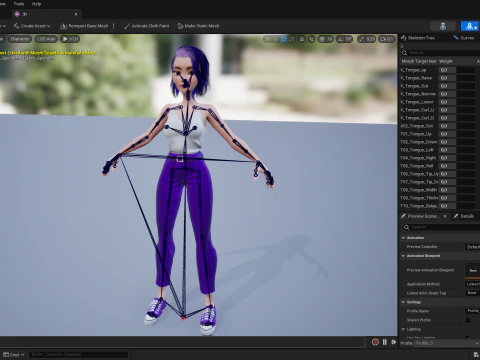Viewport: 480px width, 360px height.
Task: Open the Create Asset dropdown
Action: 32,26
